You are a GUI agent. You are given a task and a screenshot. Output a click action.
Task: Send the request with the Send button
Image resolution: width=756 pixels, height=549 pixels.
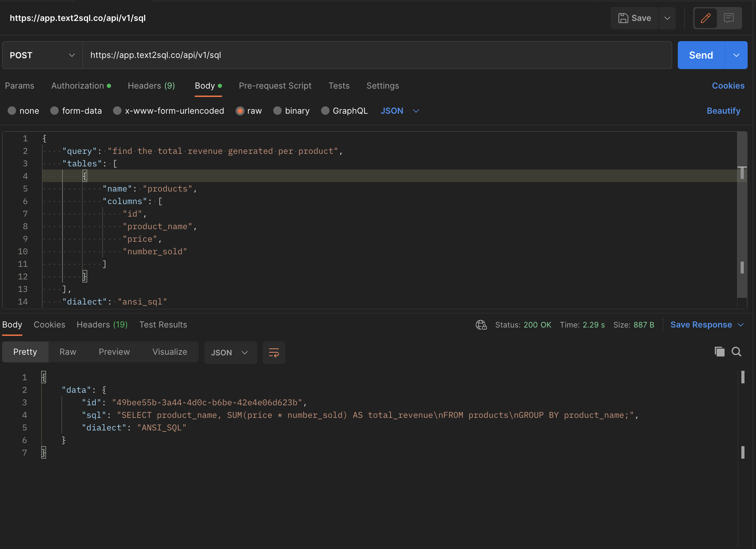click(x=701, y=55)
